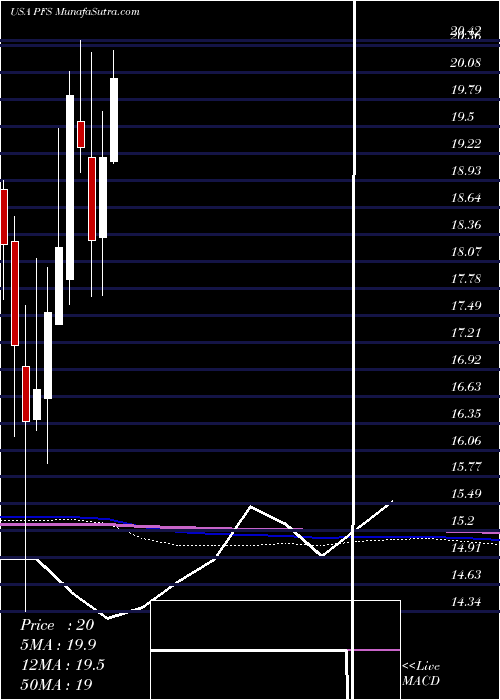500x700 pixels.
Task: Click the 50MA : 19 readout
Action: coord(56,684)
